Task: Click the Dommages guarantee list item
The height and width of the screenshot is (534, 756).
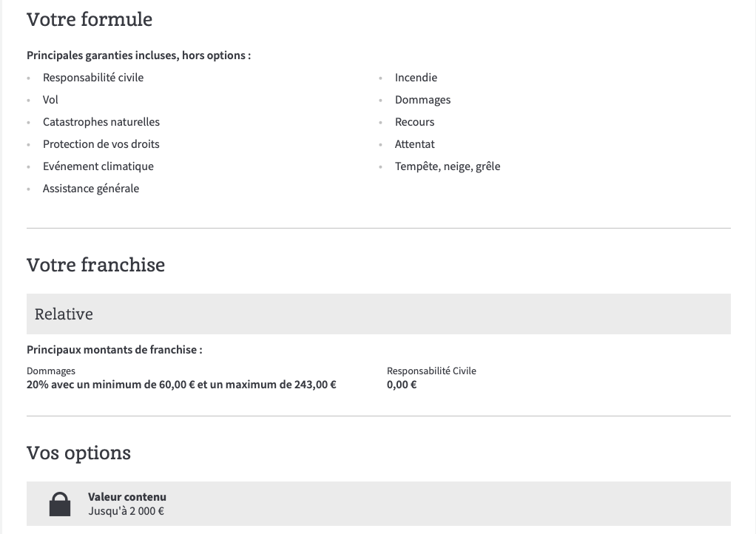Action: click(423, 100)
